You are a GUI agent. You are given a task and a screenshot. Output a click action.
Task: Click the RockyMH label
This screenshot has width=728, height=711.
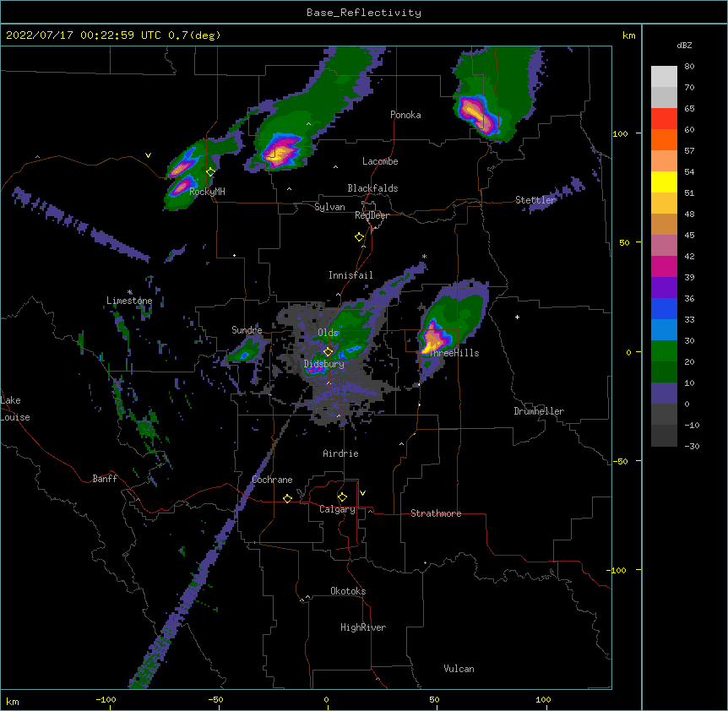pyautogui.click(x=207, y=192)
